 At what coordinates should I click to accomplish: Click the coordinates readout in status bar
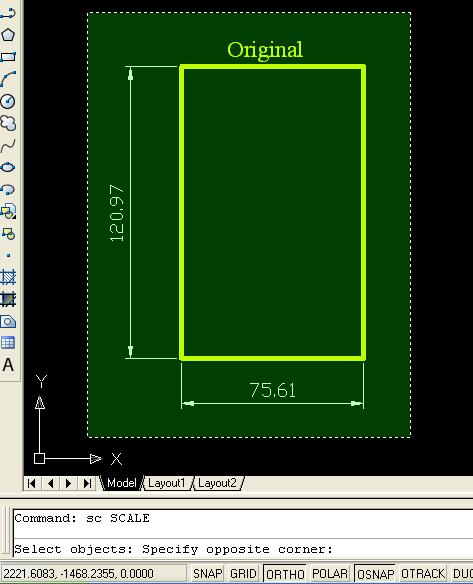[93, 574]
